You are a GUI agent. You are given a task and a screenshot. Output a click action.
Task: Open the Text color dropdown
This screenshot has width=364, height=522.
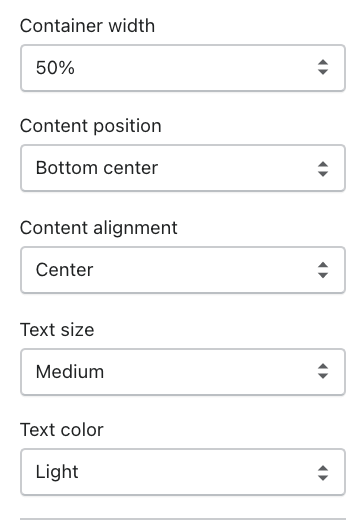coord(183,472)
